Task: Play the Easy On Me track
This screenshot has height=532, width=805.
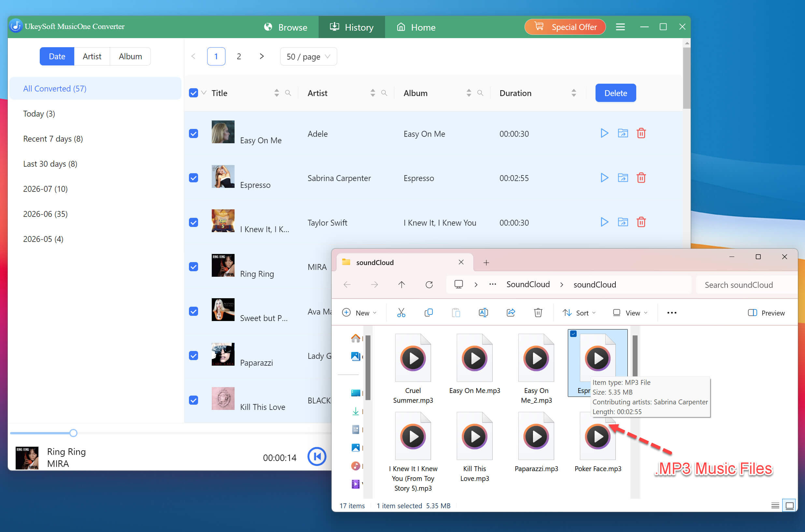Action: (x=604, y=133)
